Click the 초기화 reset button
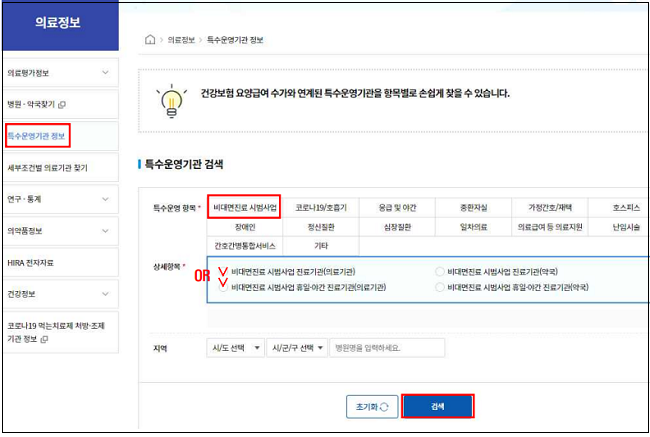This screenshot has width=650, height=437. (x=372, y=407)
